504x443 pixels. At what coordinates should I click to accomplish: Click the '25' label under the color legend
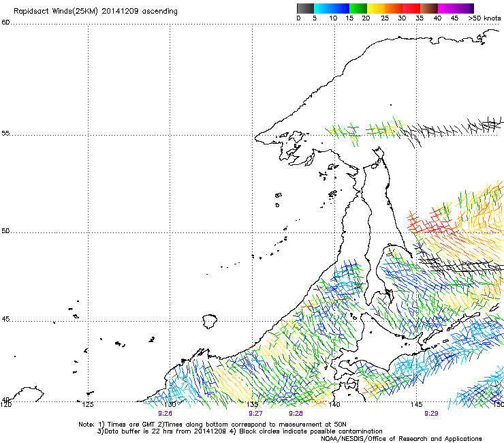385,18
